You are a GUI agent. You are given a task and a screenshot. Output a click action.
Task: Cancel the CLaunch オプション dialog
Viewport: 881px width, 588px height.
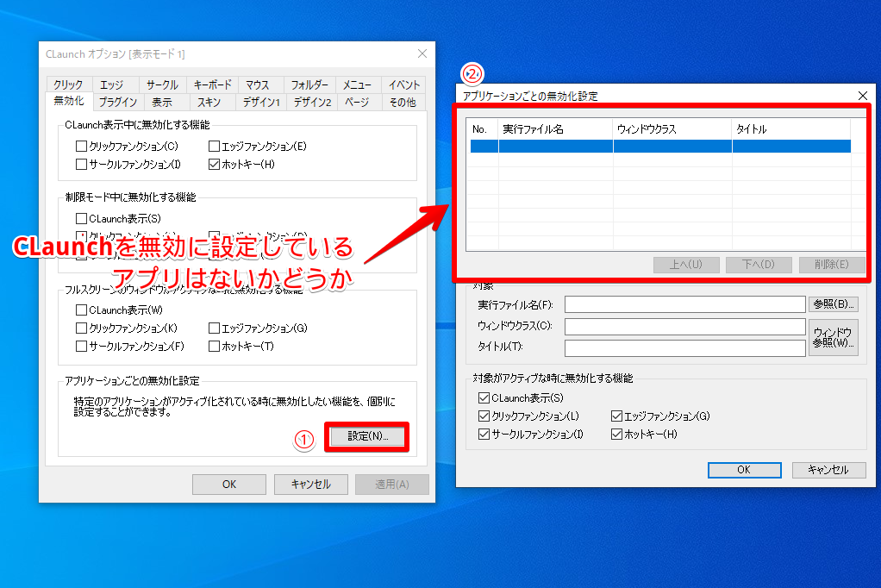click(x=310, y=484)
